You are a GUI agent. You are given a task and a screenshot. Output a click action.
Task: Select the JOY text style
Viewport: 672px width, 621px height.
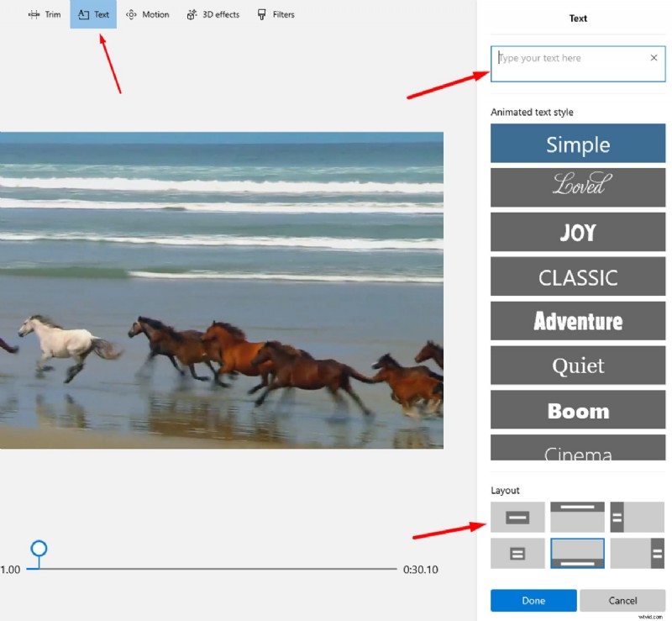coord(577,232)
